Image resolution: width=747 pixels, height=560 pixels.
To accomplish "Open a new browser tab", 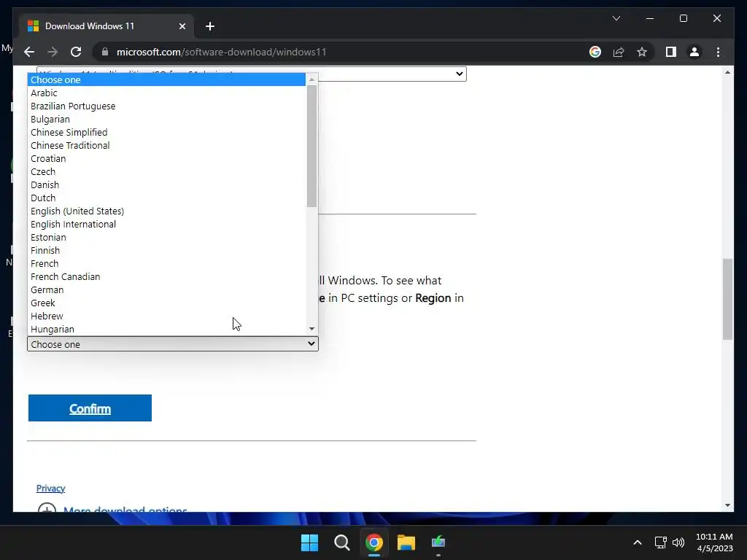I will click(x=209, y=26).
